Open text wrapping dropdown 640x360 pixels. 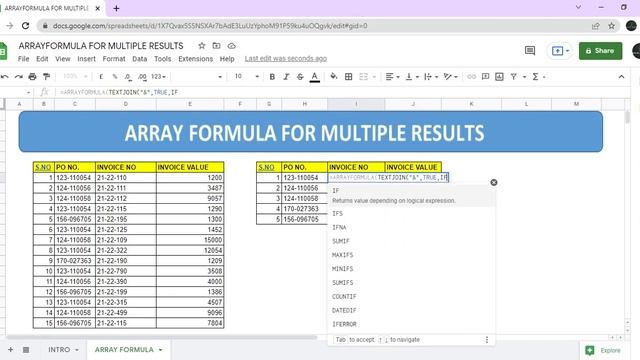click(431, 77)
